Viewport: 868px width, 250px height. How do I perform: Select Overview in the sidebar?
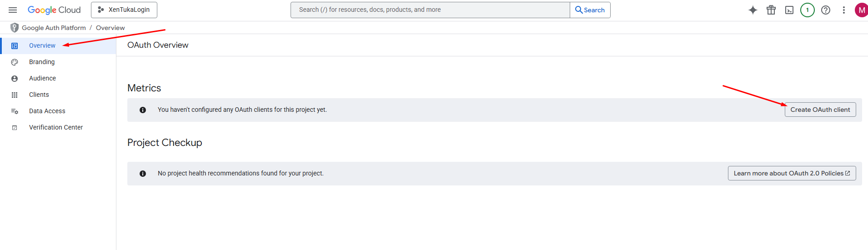click(58, 45)
